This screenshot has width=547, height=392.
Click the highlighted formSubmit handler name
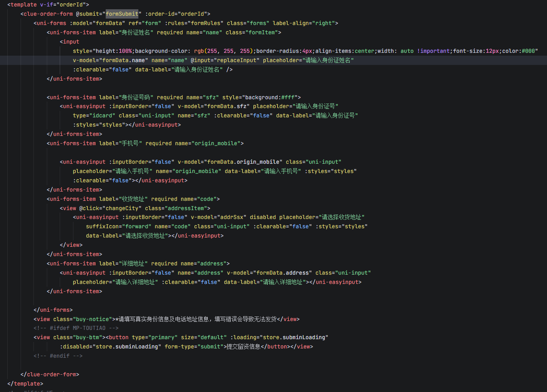point(122,14)
